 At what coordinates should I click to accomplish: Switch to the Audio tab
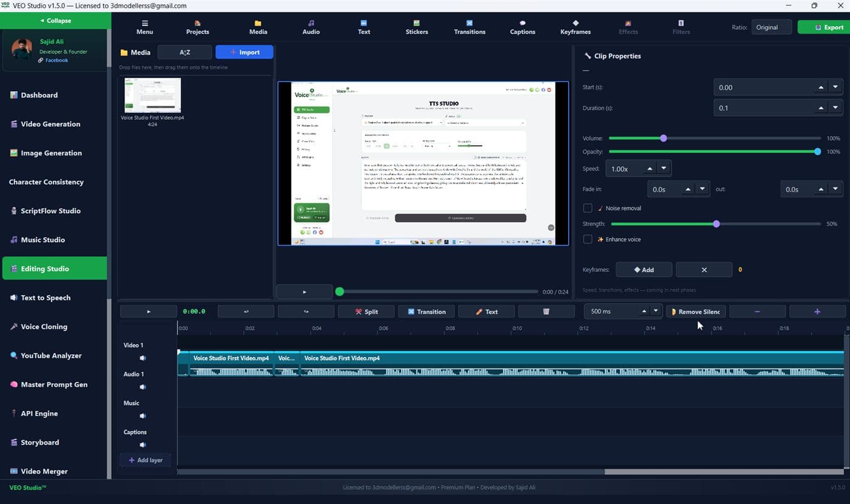pos(311,27)
